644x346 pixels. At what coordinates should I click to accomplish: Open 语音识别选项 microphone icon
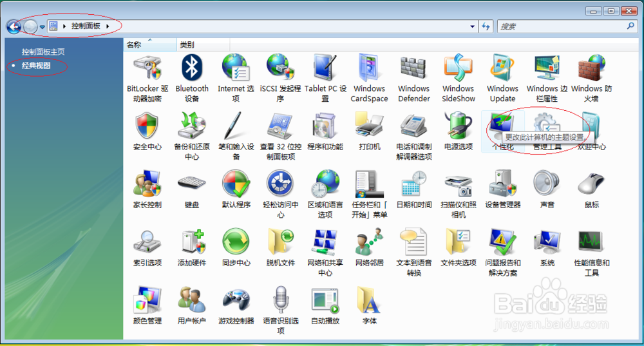(x=281, y=300)
